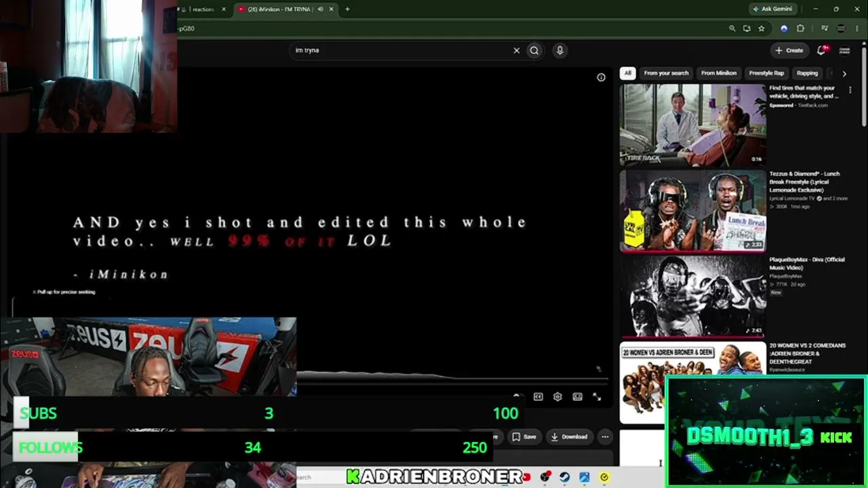Open the Chrome media controls icon
Screen dimensions: 868x488
tap(825, 28)
